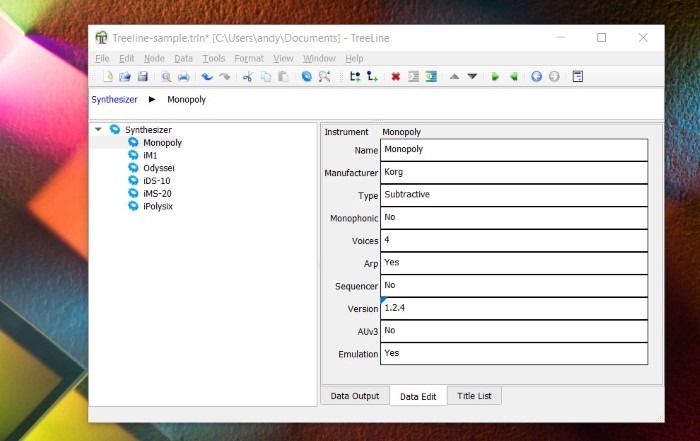The width and height of the screenshot is (700, 441).
Task: Click the green Expand branch arrow icon
Action: click(495, 77)
